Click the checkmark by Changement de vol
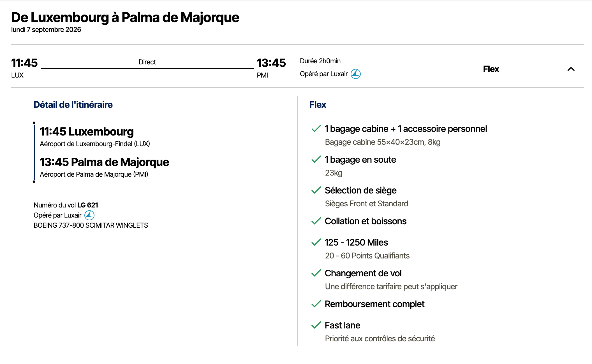This screenshot has height=364, width=592. (x=316, y=273)
